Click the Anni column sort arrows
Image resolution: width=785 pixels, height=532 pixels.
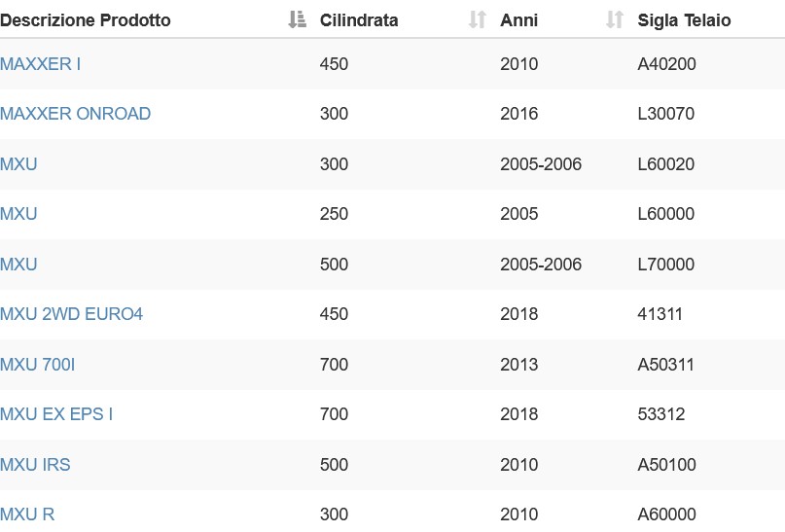coord(615,20)
